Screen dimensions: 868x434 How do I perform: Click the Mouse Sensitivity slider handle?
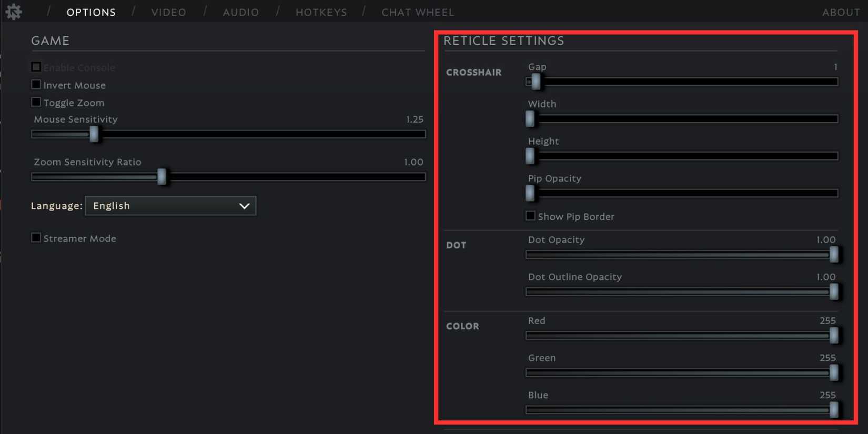click(x=94, y=134)
